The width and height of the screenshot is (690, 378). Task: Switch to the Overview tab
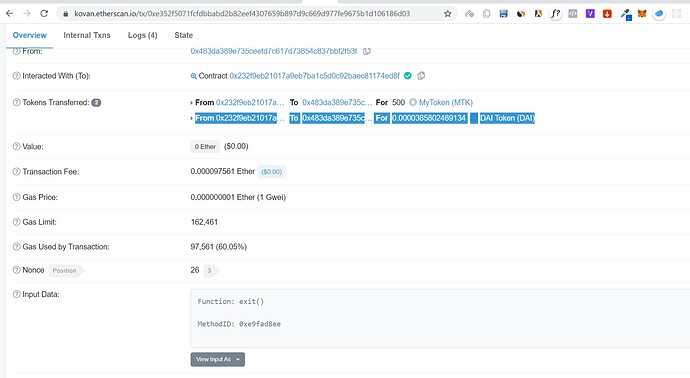click(x=29, y=35)
